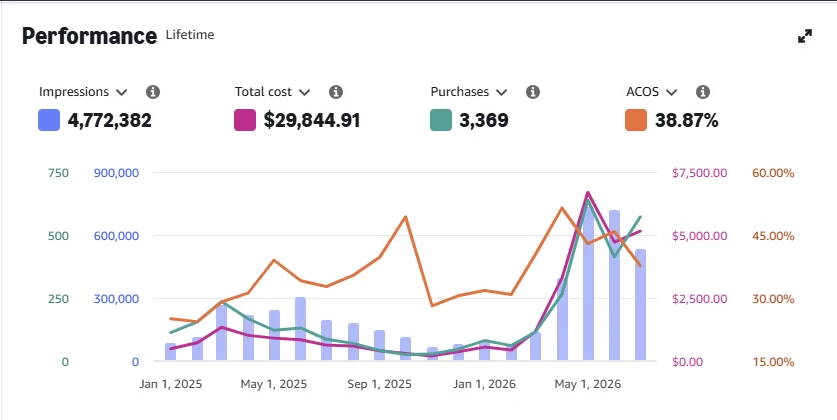Click the 250 purchases axis label
This screenshot has width=837, height=420.
pyautogui.click(x=59, y=299)
